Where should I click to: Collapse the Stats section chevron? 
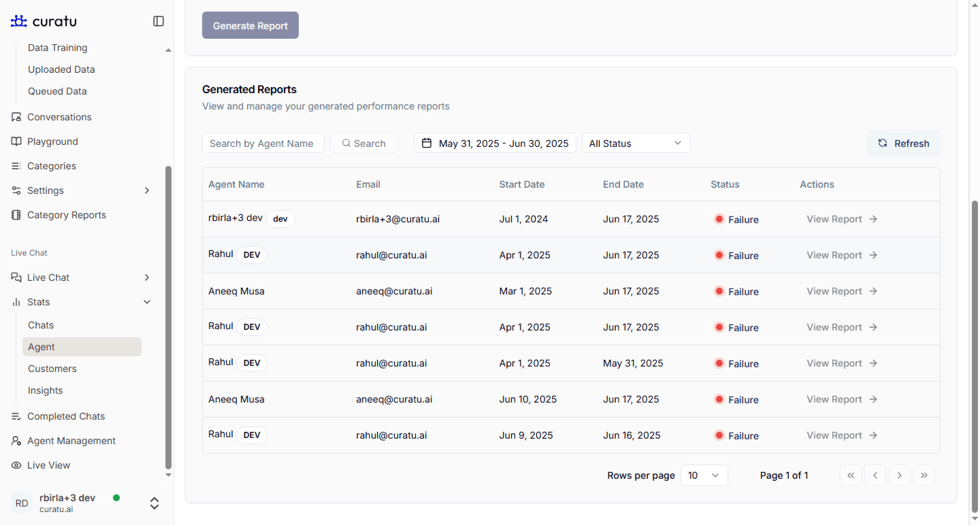(x=147, y=302)
